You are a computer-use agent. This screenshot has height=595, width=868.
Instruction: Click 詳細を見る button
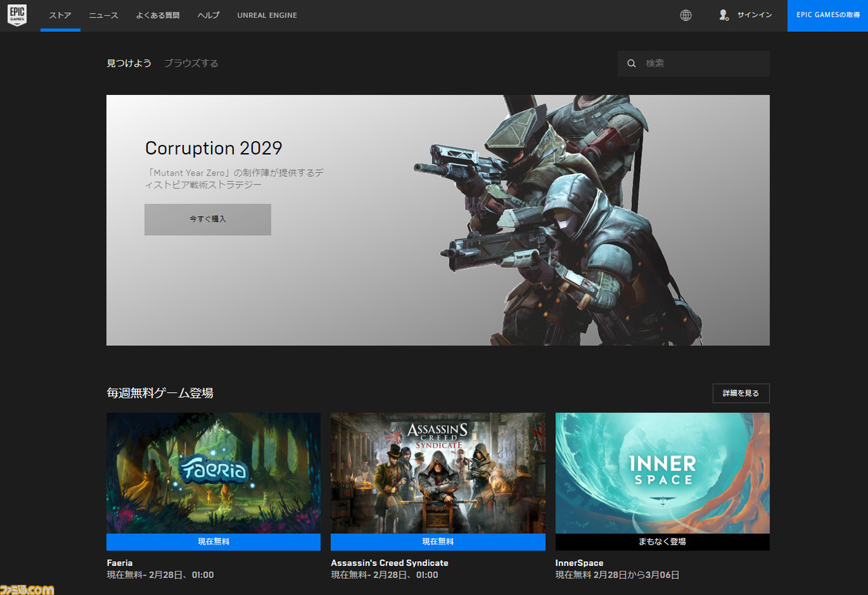[741, 393]
